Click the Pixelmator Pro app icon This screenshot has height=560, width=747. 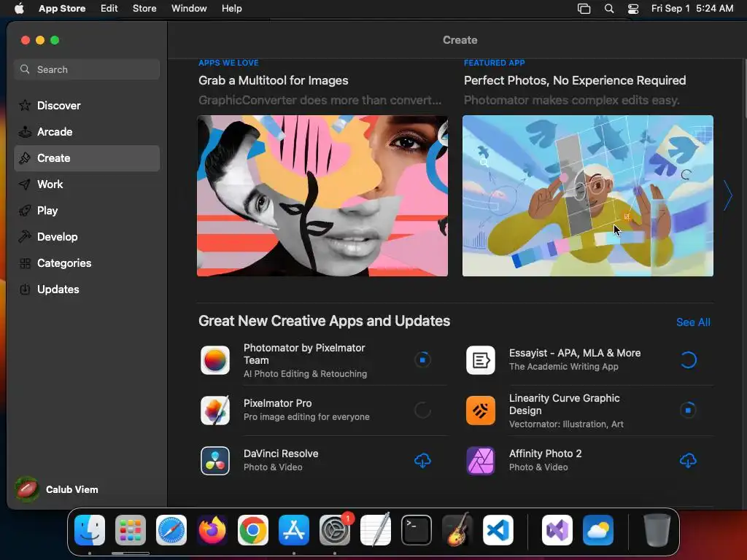pos(215,410)
